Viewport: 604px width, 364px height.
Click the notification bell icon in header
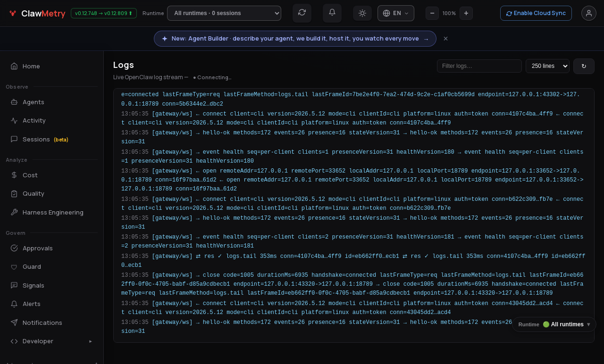(332, 13)
